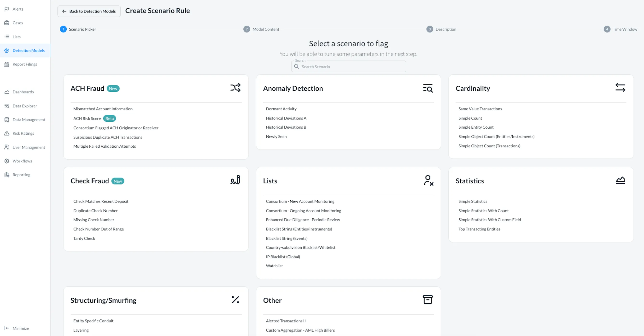
Task: Click the Statistics chart icon
Action: (x=620, y=180)
